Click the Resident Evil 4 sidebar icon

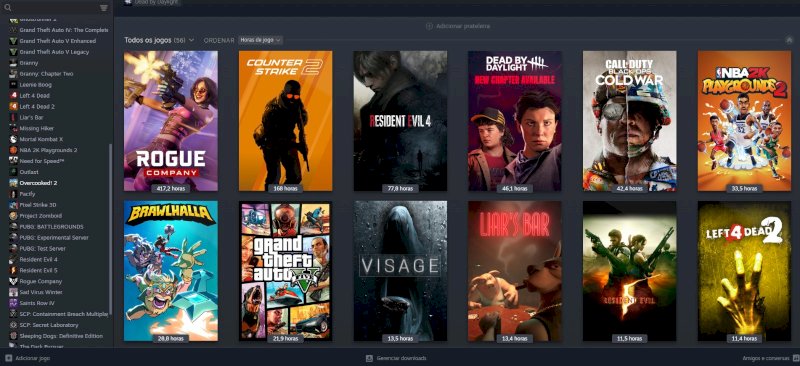[x=13, y=259]
